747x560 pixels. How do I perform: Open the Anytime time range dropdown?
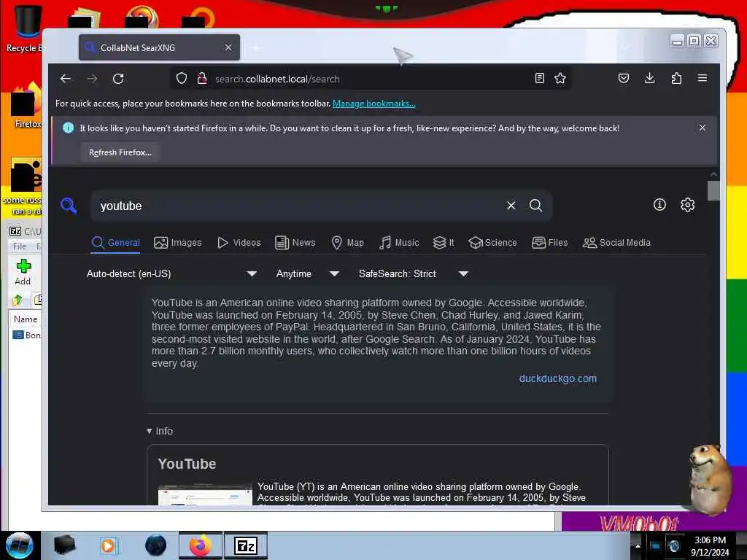(x=307, y=274)
